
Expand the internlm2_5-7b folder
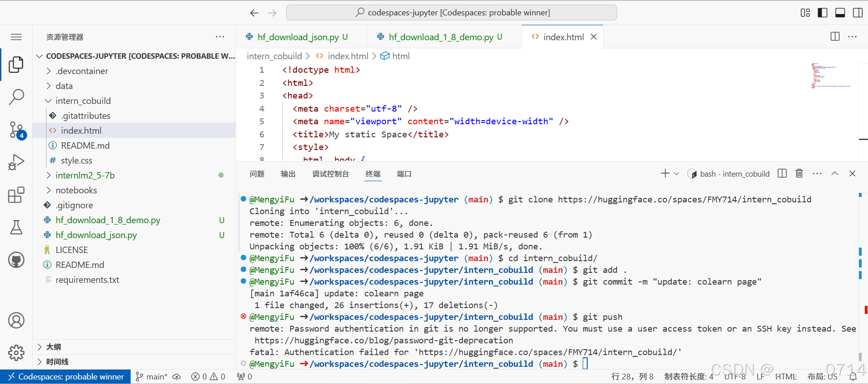[134, 175]
